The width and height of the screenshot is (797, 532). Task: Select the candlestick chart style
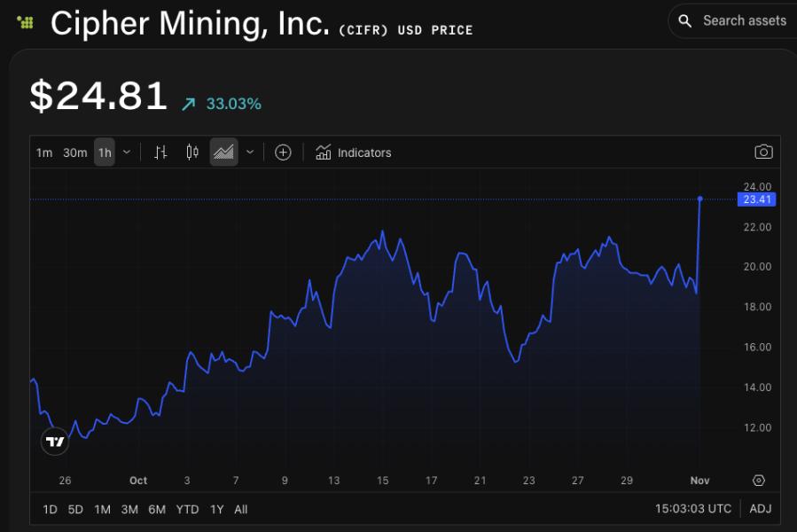191,152
